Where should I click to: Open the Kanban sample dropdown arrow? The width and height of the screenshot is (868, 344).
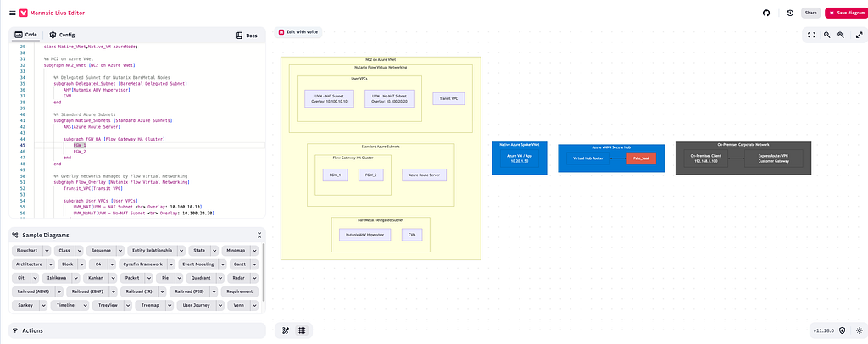[x=114, y=278]
